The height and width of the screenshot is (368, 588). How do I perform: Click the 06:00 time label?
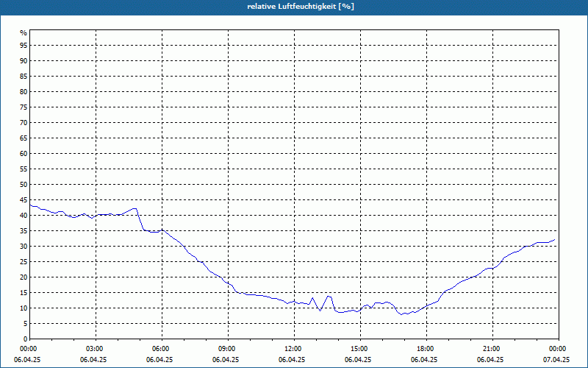[162, 349]
